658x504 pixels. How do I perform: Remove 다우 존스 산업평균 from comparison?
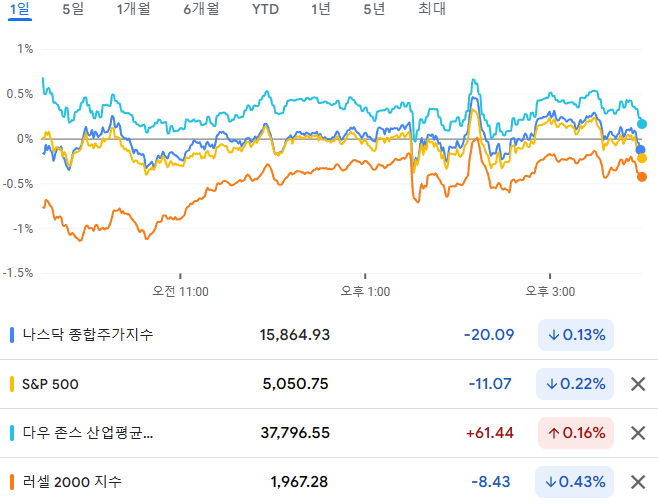click(638, 433)
